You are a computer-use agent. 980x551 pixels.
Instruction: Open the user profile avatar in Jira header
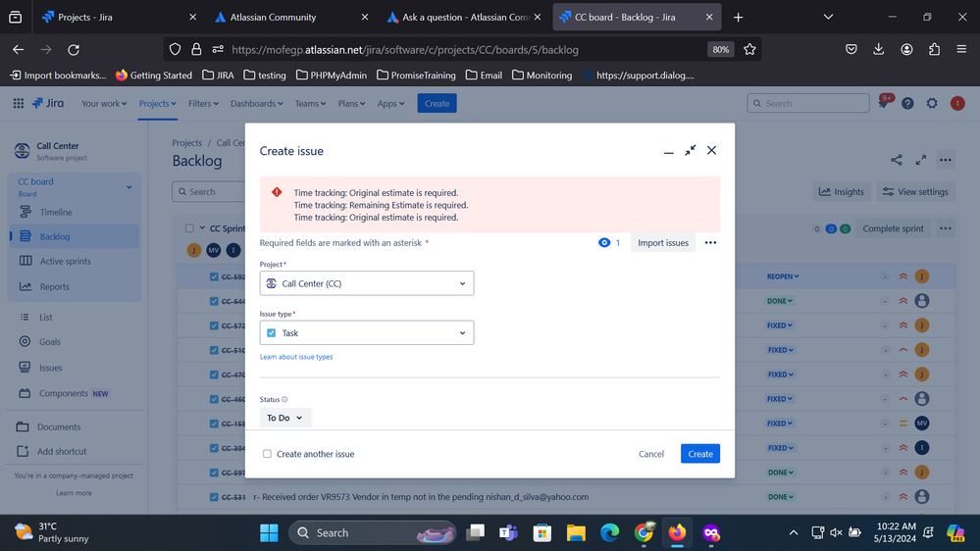tap(956, 104)
